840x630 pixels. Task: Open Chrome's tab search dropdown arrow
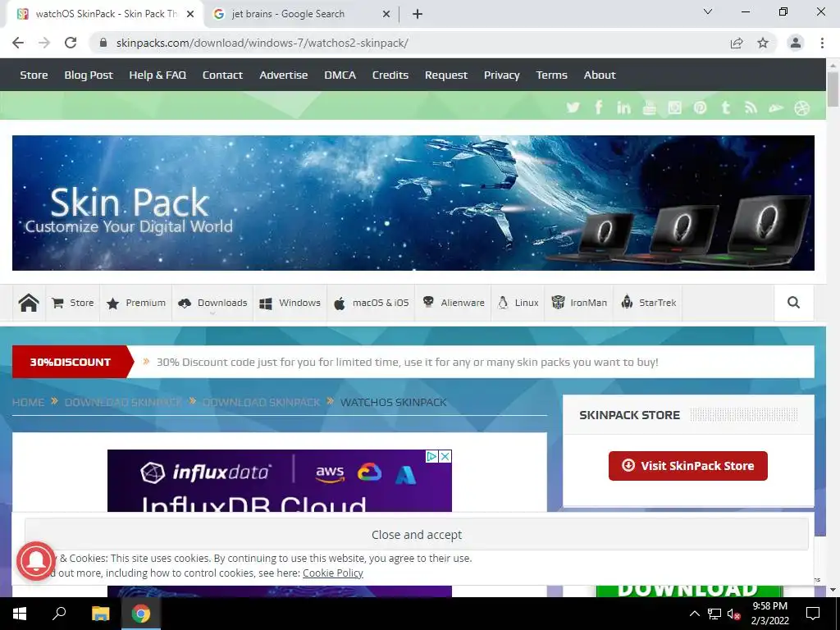pyautogui.click(x=708, y=11)
